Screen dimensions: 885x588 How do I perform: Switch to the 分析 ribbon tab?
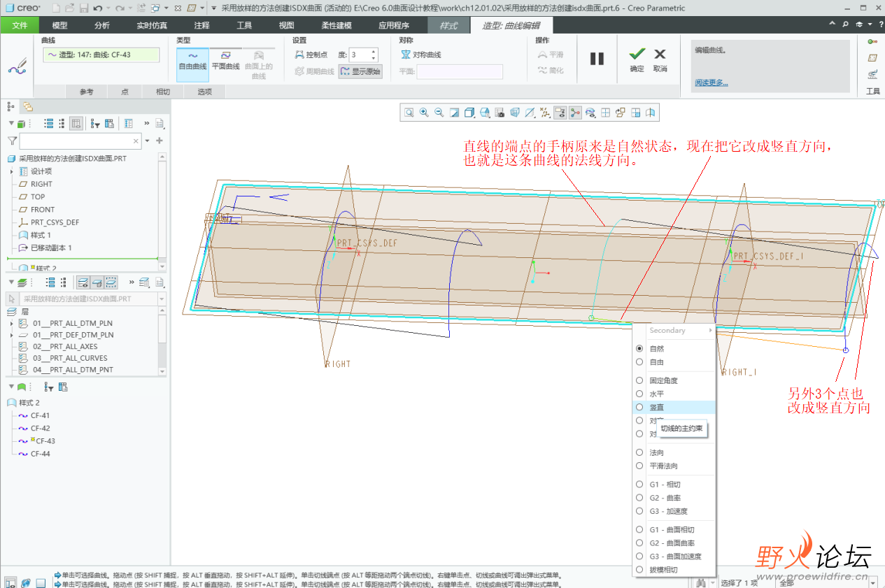pos(101,25)
